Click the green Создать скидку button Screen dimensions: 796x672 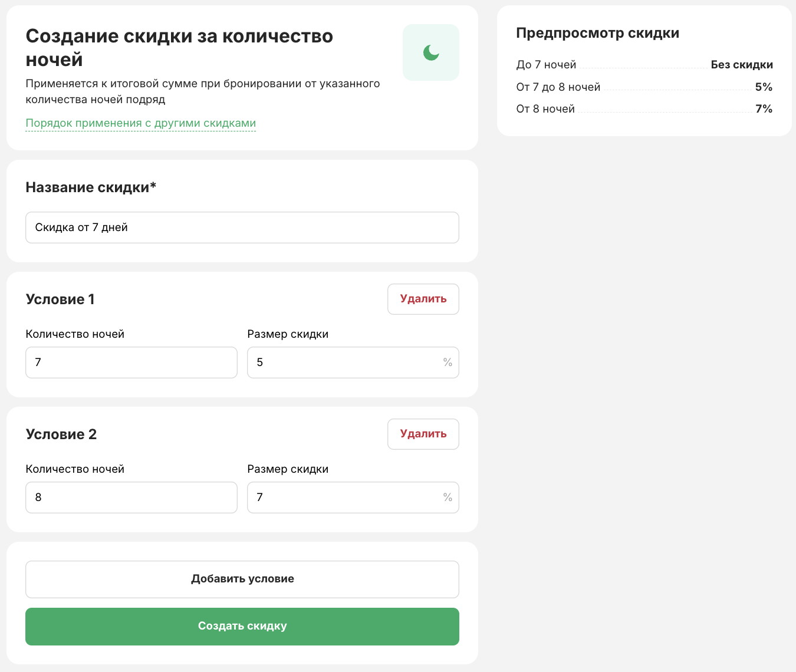pyautogui.click(x=242, y=627)
